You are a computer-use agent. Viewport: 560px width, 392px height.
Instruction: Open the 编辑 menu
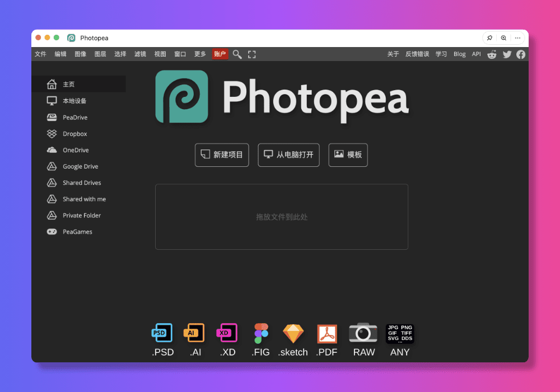pos(60,54)
